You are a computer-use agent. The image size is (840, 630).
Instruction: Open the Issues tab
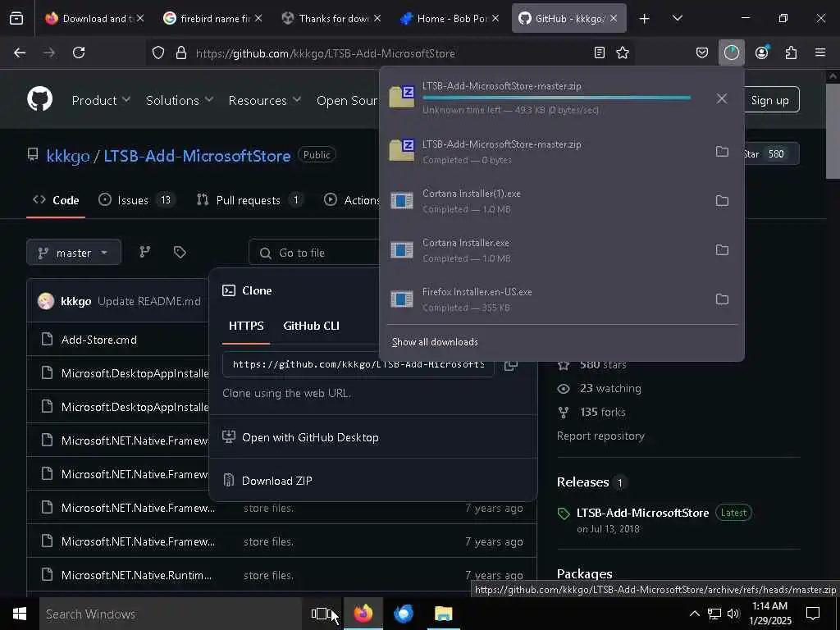[136, 200]
